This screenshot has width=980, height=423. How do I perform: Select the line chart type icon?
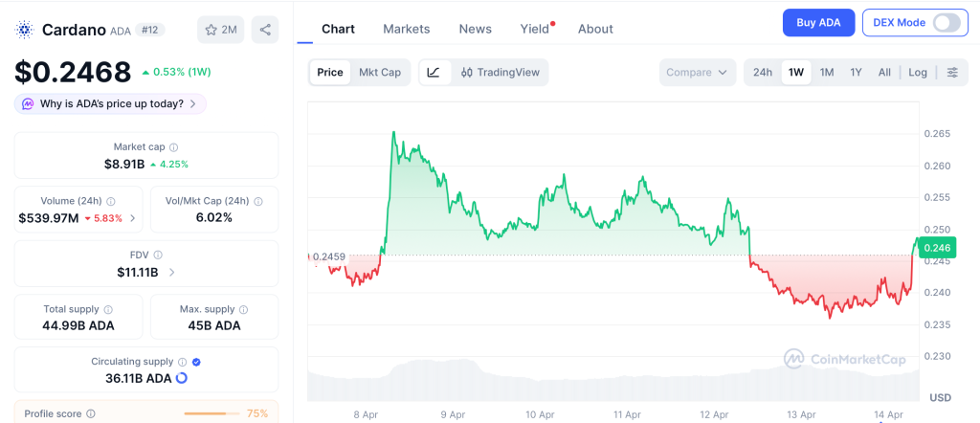(x=434, y=72)
